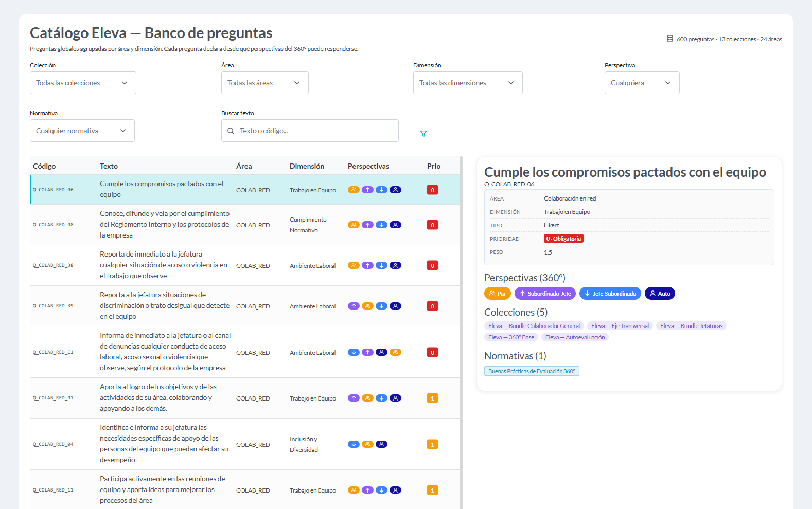Focus the Buscar texto search field
812x509 pixels.
pyautogui.click(x=310, y=131)
